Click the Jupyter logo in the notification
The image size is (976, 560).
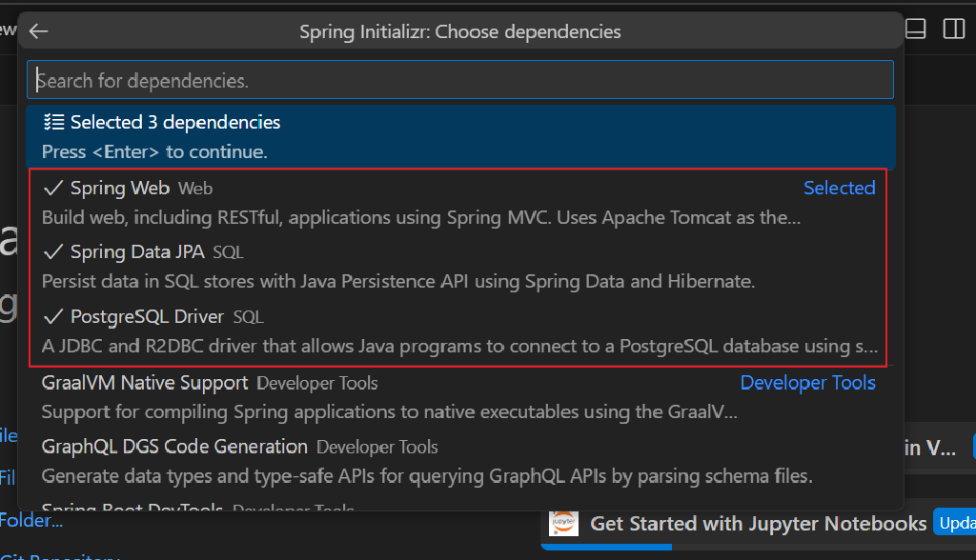point(564,523)
